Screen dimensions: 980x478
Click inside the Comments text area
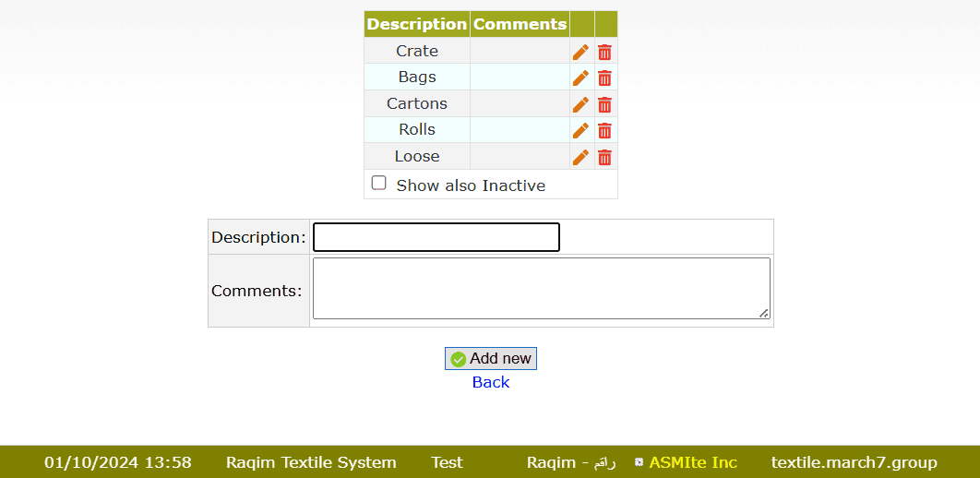(x=541, y=289)
